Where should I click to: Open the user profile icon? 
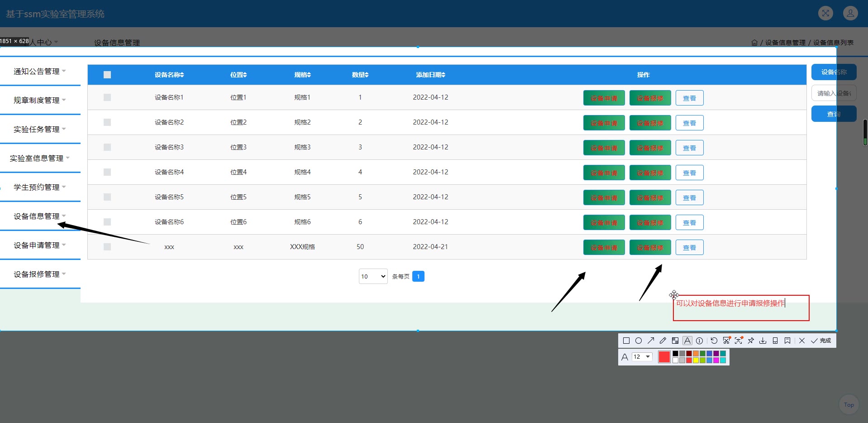click(x=850, y=13)
